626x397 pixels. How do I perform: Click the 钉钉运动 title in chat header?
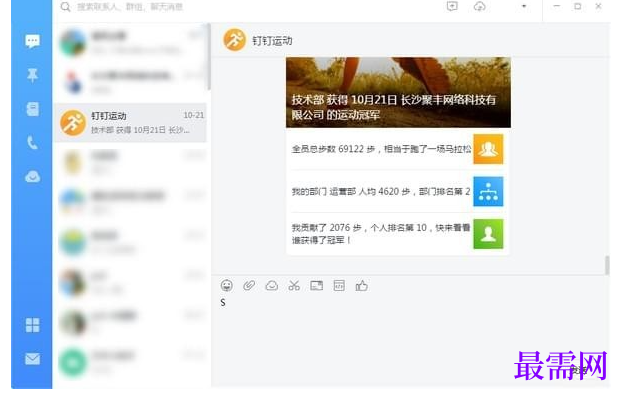pos(272,41)
